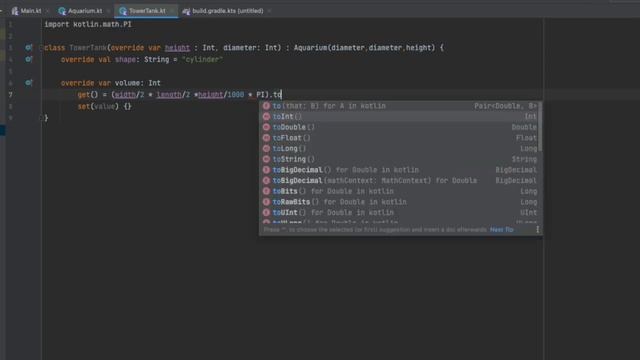The width and height of the screenshot is (640, 360).
Task: Select the toFloat() completion suggestion
Action: pos(399,138)
